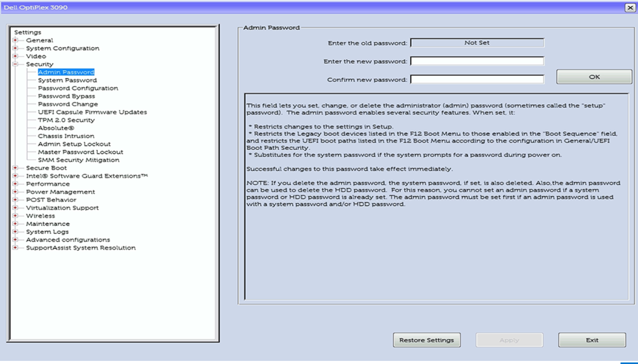Expand Intel Software Guard Extensions node
This screenshot has height=364, width=638.
[x=15, y=175]
